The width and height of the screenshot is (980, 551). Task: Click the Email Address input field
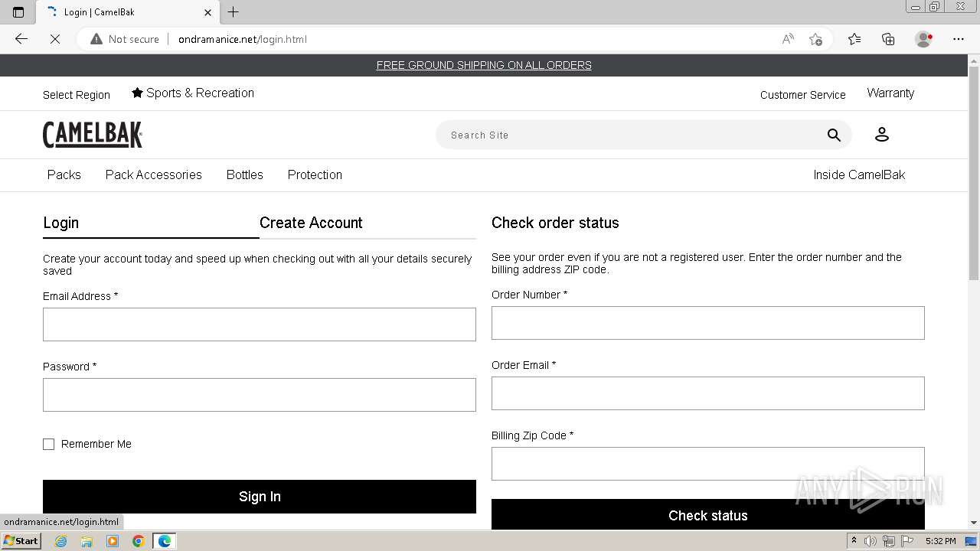coord(260,324)
